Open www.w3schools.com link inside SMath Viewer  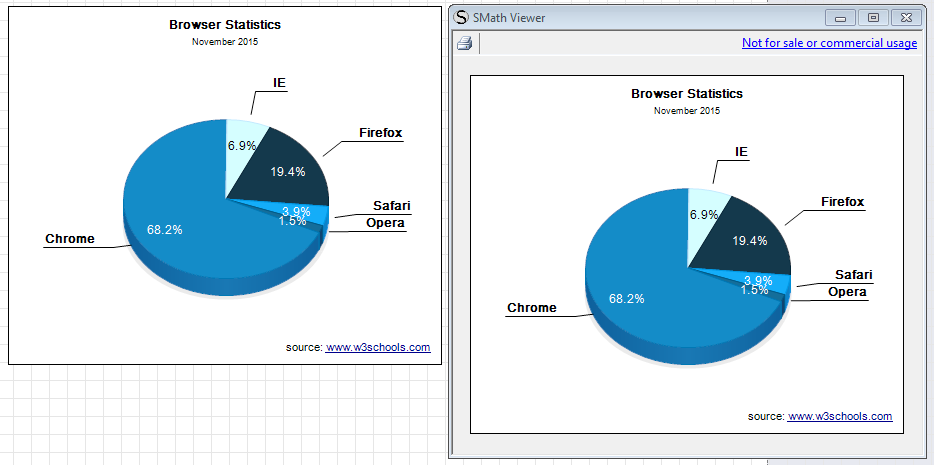(x=840, y=416)
